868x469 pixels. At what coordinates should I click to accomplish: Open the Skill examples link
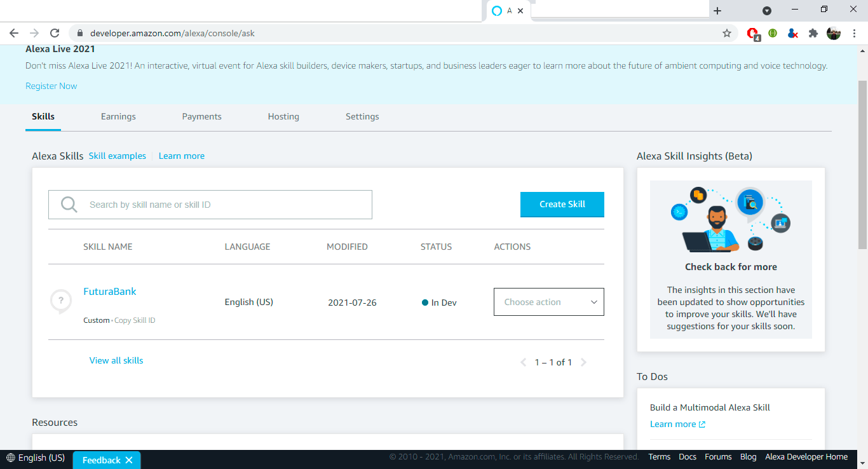click(118, 156)
